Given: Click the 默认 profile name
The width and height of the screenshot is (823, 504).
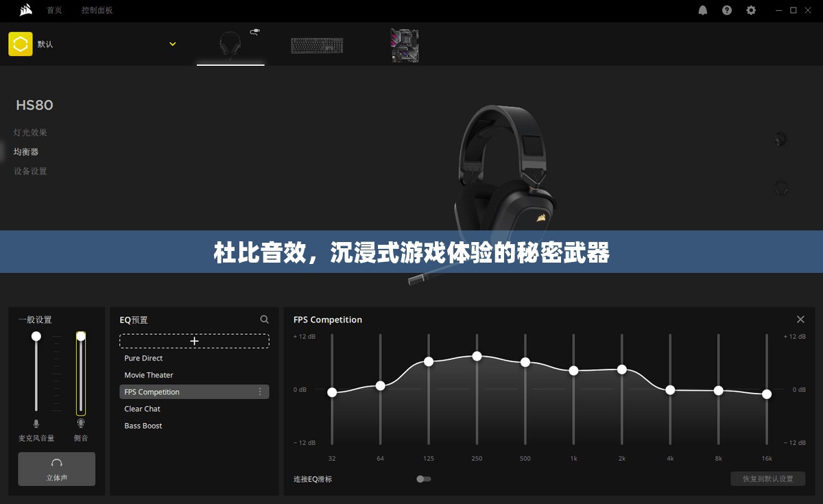Looking at the screenshot, I should tap(45, 44).
